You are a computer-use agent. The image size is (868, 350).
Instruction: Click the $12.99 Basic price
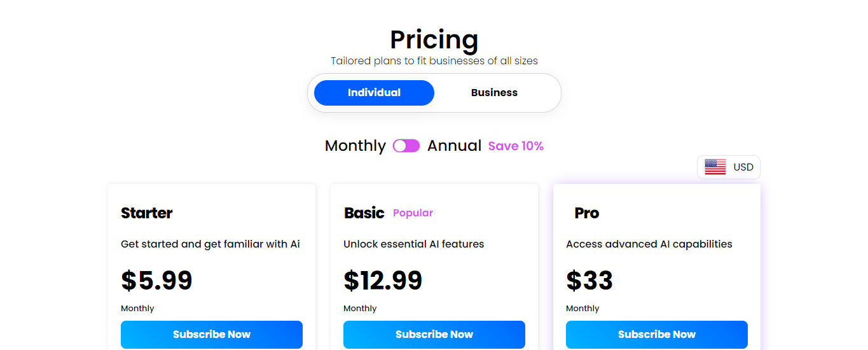383,281
